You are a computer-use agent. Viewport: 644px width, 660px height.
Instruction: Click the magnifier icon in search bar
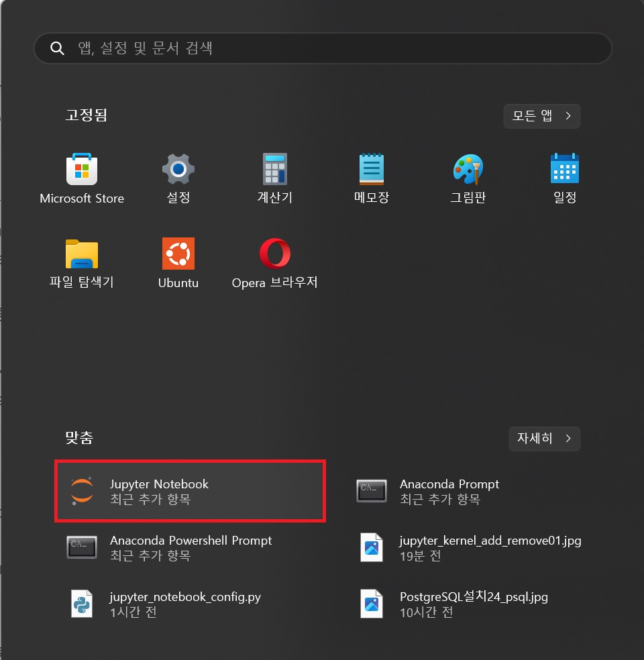[57, 48]
